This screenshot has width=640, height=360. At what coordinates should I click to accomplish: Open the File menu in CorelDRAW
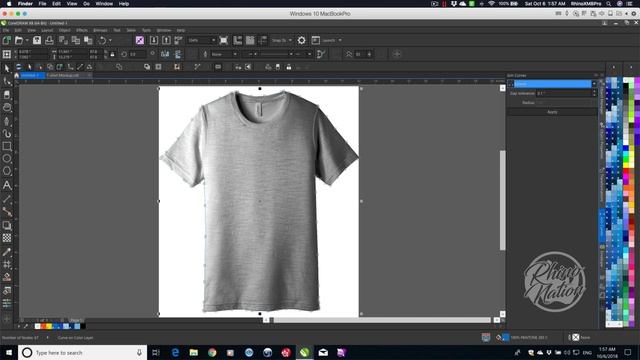point(6,30)
